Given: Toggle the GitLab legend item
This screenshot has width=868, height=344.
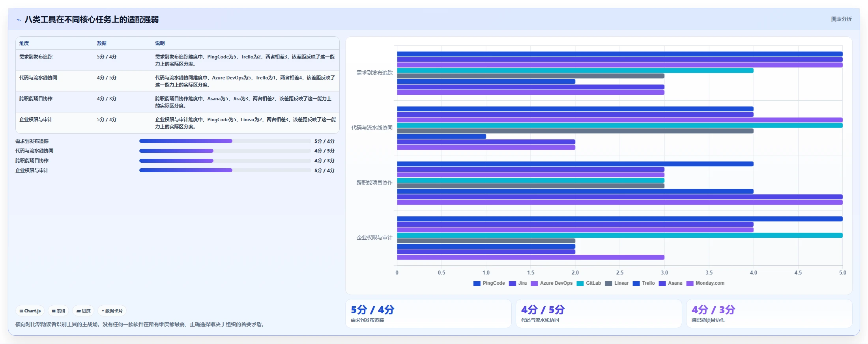Looking at the screenshot, I should point(589,283).
